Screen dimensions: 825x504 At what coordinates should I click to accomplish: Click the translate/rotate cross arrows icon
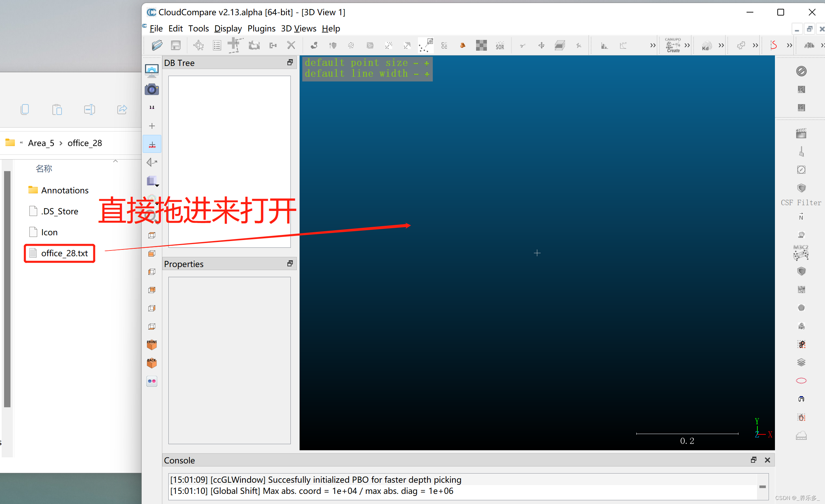click(541, 45)
